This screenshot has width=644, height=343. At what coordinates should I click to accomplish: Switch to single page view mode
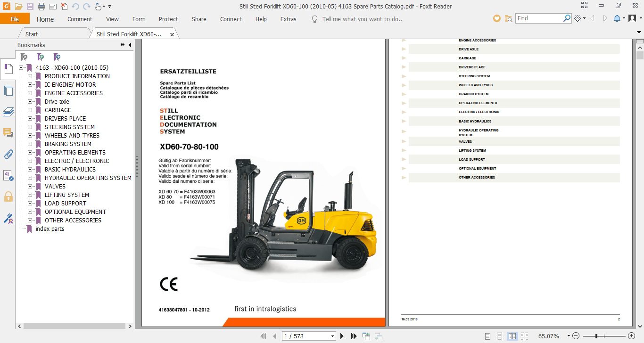tap(487, 336)
